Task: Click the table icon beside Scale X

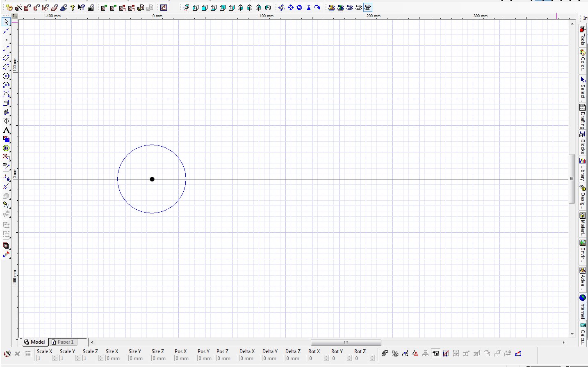Action: [28, 354]
